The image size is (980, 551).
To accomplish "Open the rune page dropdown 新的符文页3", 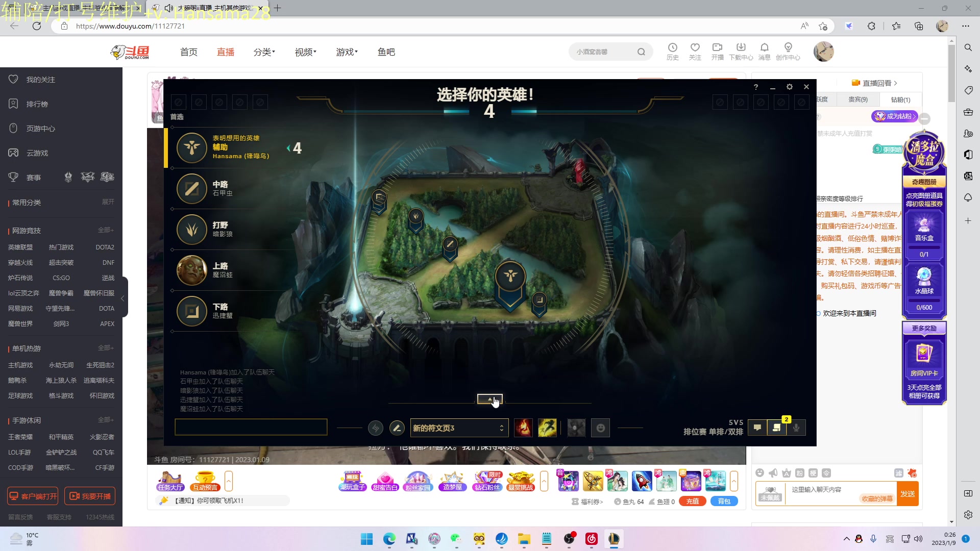I will 458,428.
